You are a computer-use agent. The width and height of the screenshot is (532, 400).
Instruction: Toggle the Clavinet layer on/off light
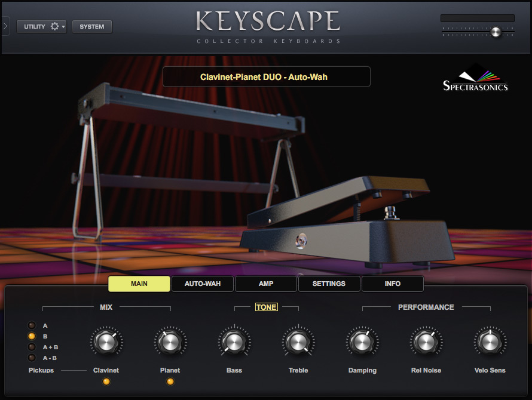(x=106, y=381)
